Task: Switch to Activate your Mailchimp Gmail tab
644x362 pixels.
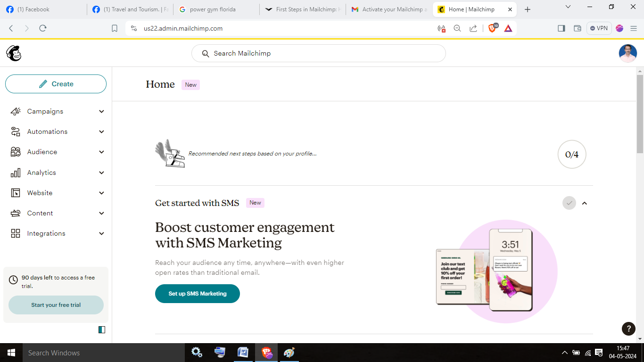Action: [x=389, y=9]
